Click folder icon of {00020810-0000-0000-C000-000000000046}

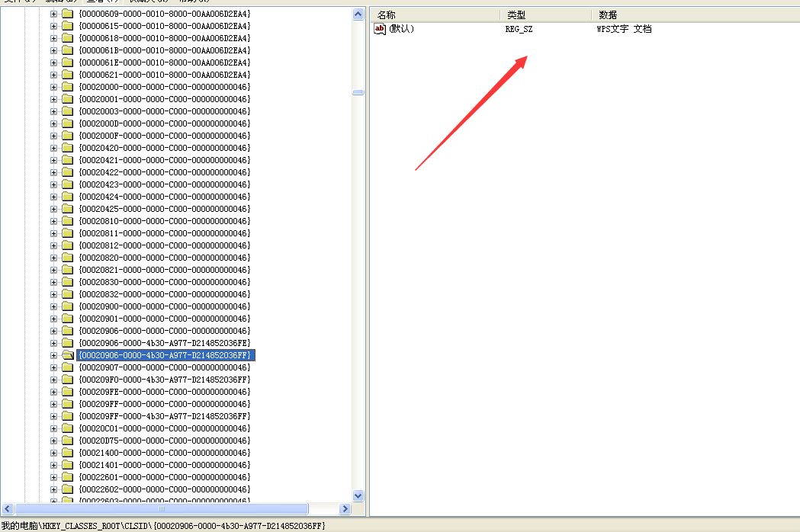(x=67, y=221)
